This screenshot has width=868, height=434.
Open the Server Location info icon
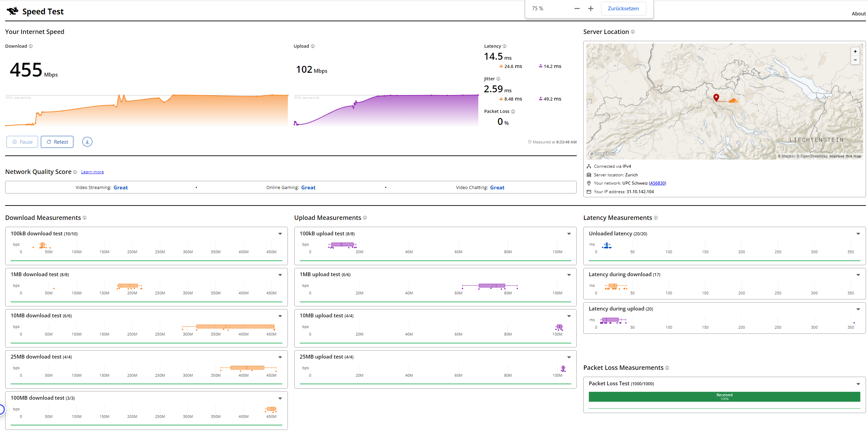click(x=633, y=32)
